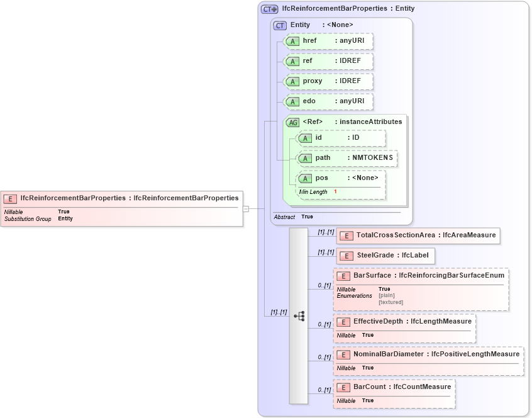This screenshot has height=418, width=532.
Task: Click the E icon beside SteelGrade
Action: click(x=346, y=256)
